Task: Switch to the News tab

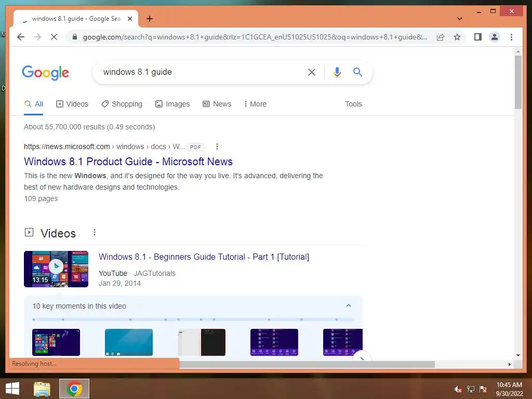Action: 217,104
